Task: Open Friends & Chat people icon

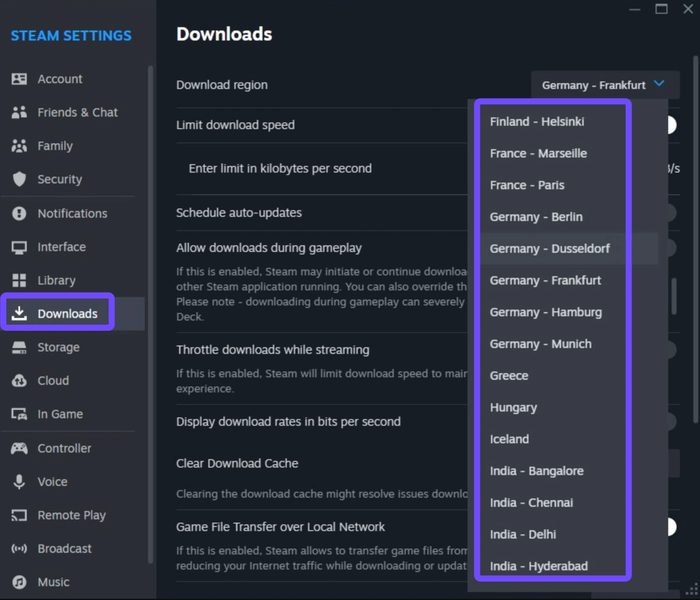Action: [x=19, y=112]
